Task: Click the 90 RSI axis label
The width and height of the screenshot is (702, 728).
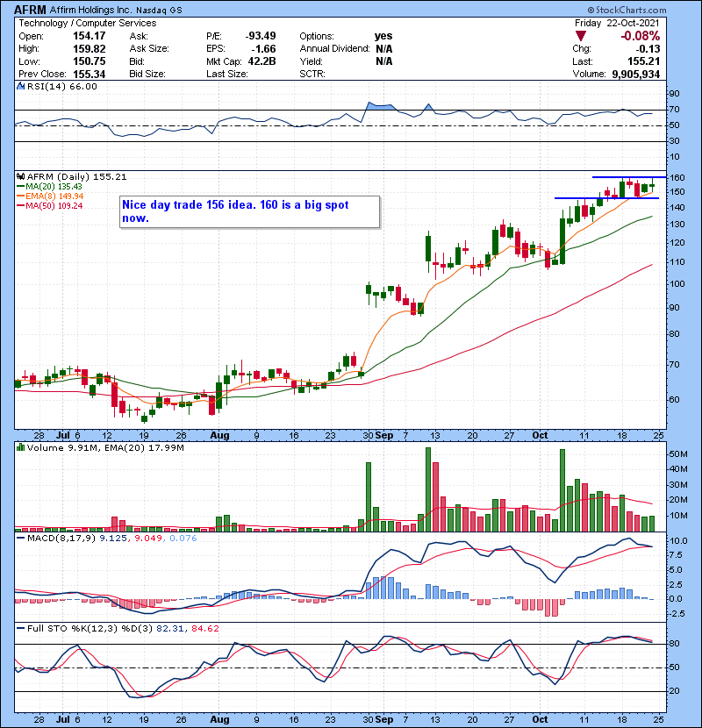Action: click(x=674, y=93)
